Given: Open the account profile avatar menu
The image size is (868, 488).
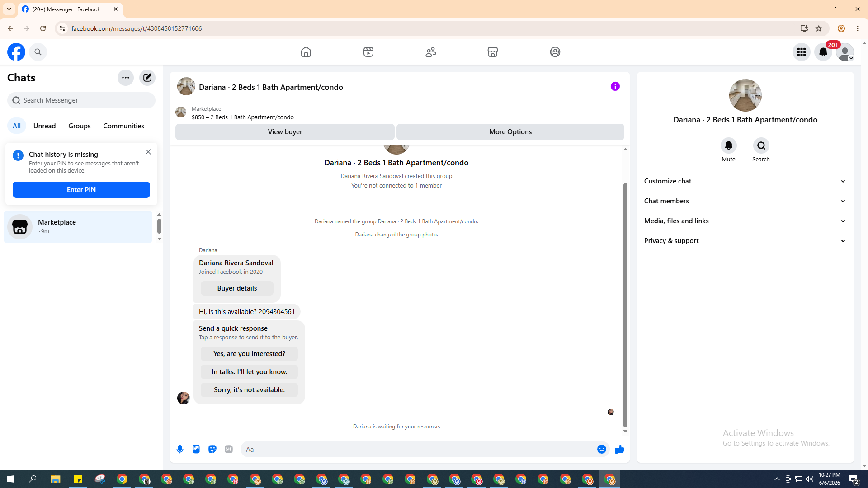Looking at the screenshot, I should pos(845,52).
